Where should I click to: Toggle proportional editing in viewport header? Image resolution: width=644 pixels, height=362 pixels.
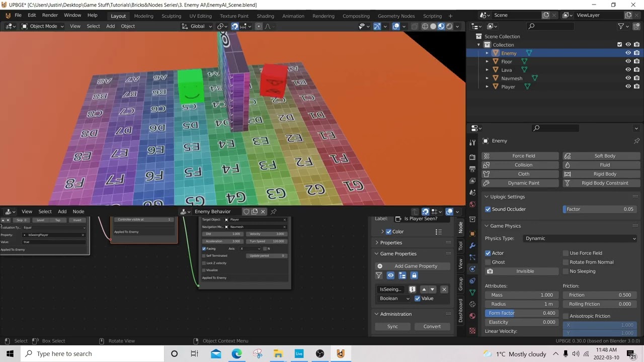tap(259, 26)
